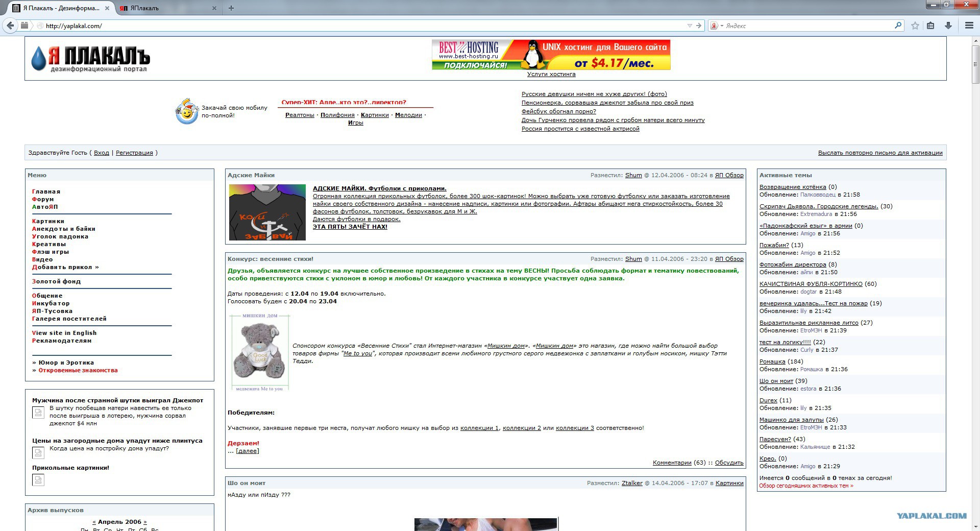Go to next month in archive calendar
980x531 pixels.
click(145, 522)
